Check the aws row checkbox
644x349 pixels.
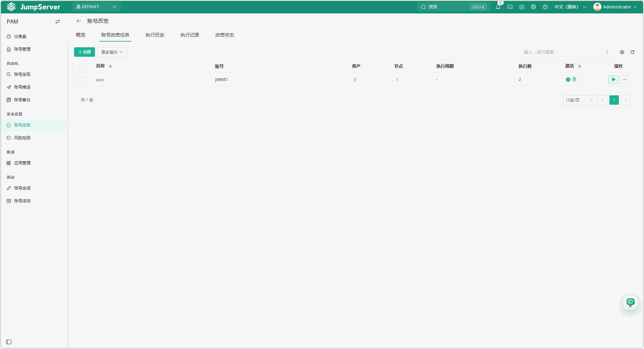point(82,80)
